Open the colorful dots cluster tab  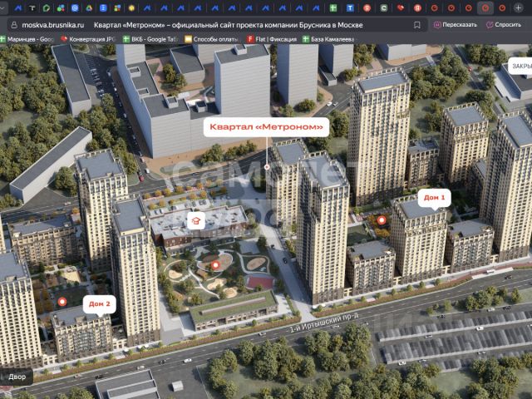click(61, 7)
